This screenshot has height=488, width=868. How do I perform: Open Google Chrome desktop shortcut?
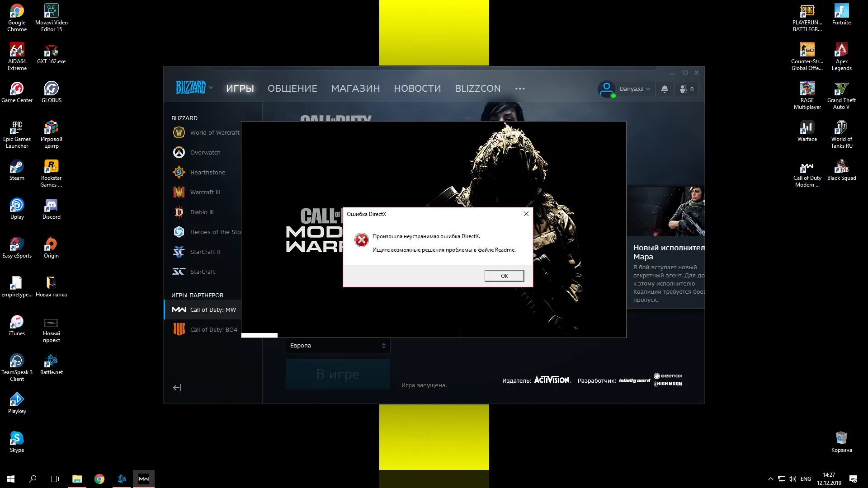pos(17,18)
